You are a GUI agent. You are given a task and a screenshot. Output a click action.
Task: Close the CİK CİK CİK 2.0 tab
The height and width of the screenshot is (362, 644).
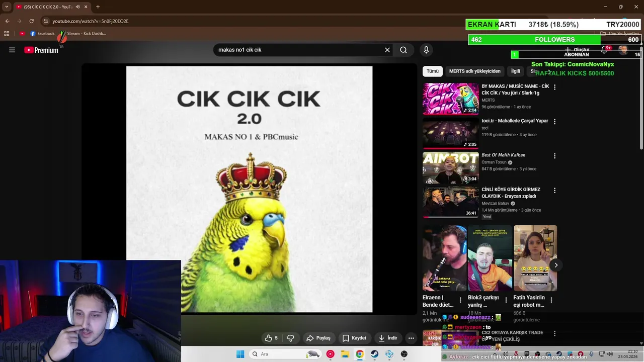[86, 7]
